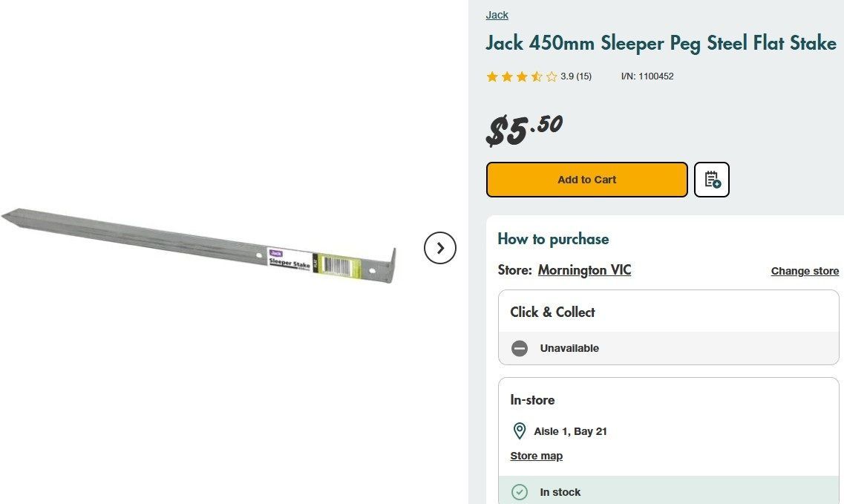Select the Click & Collect option
The image size is (844, 504).
click(552, 312)
